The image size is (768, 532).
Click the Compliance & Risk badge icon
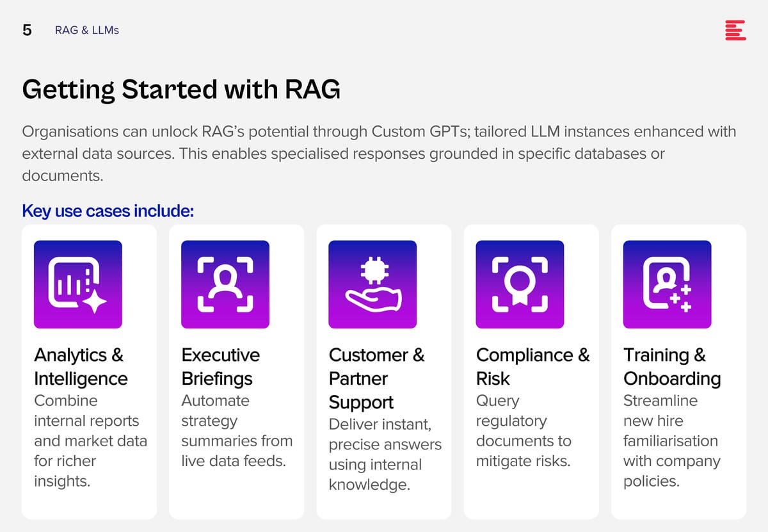[x=520, y=284]
